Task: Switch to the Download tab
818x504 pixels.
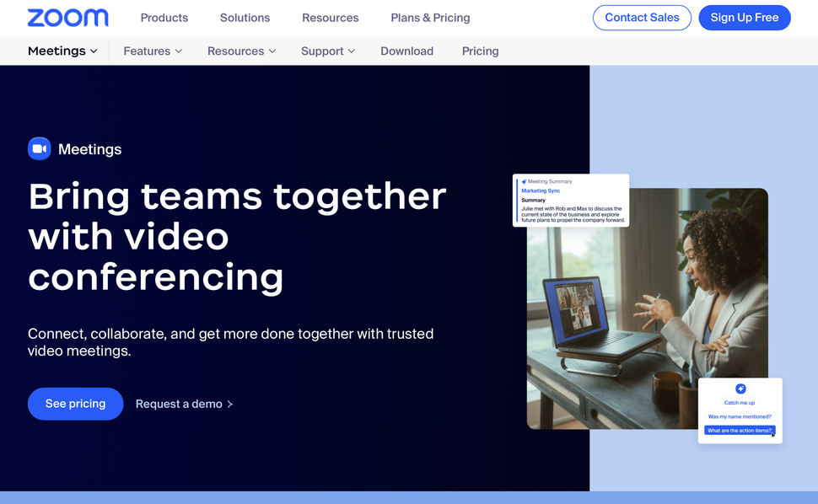Action: tap(406, 51)
